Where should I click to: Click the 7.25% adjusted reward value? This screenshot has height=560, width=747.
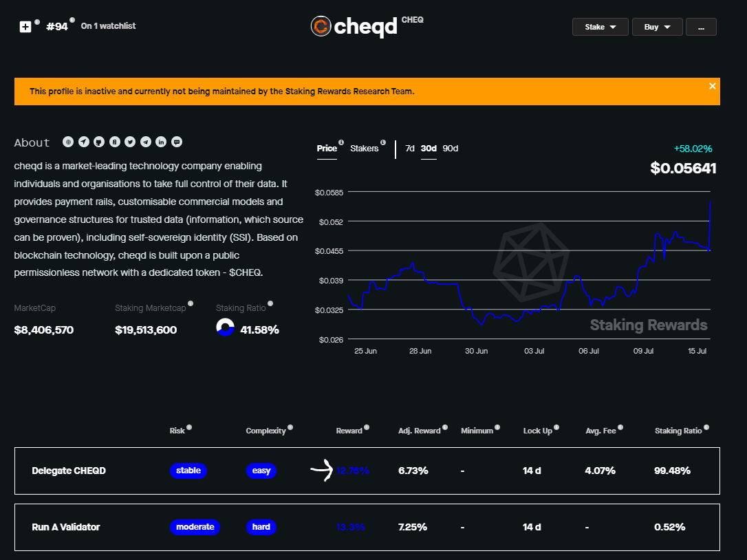click(413, 527)
